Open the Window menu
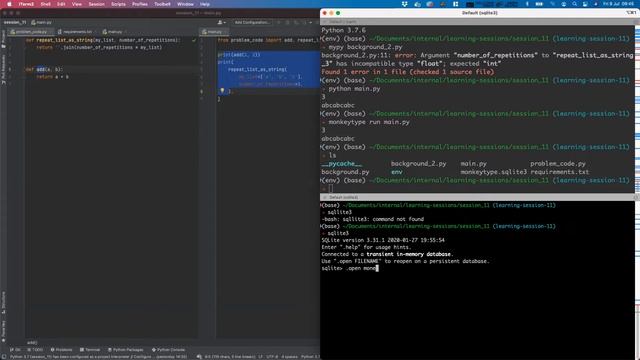 pos(185,4)
